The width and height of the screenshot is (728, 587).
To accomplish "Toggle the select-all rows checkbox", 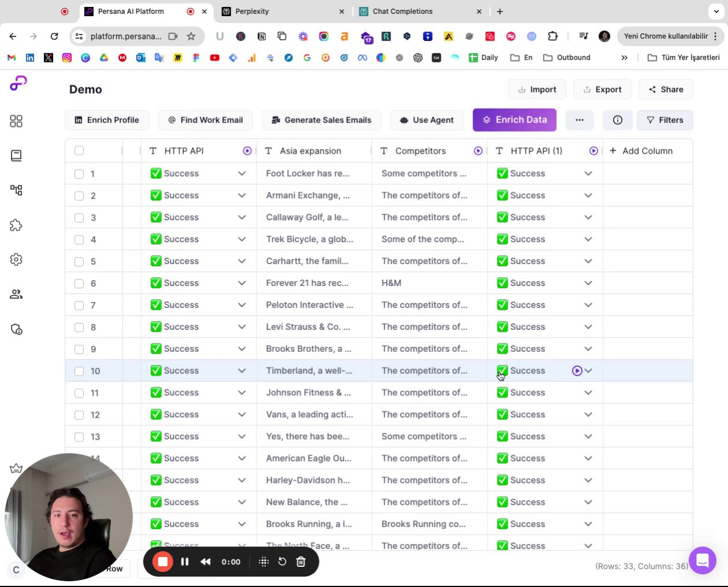I will (79, 151).
